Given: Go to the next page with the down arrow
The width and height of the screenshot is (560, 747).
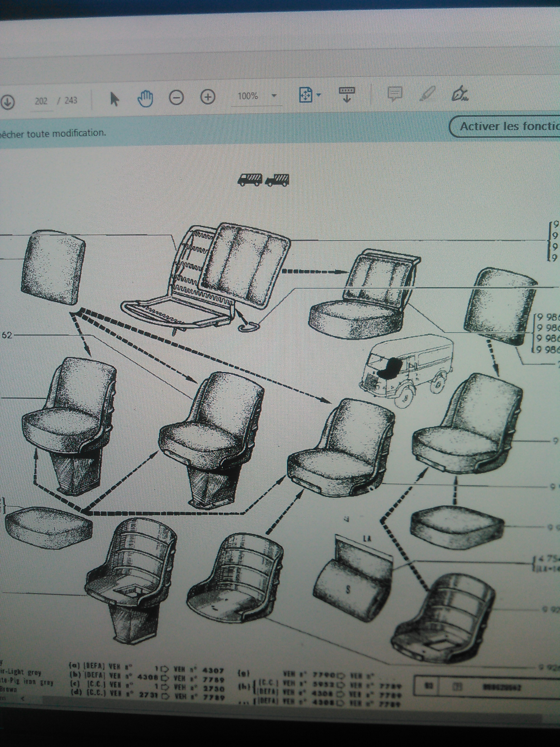Looking at the screenshot, I should tap(7, 101).
